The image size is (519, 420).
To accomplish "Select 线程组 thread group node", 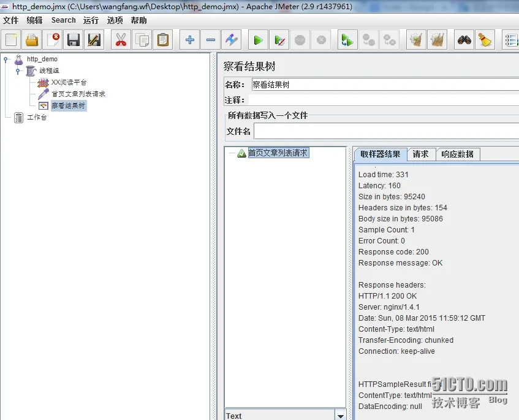I will point(49,71).
